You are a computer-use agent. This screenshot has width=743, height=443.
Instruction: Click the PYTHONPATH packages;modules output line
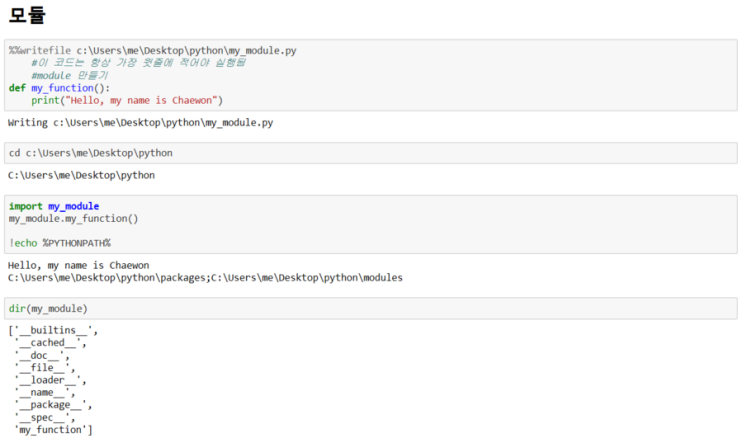205,277
